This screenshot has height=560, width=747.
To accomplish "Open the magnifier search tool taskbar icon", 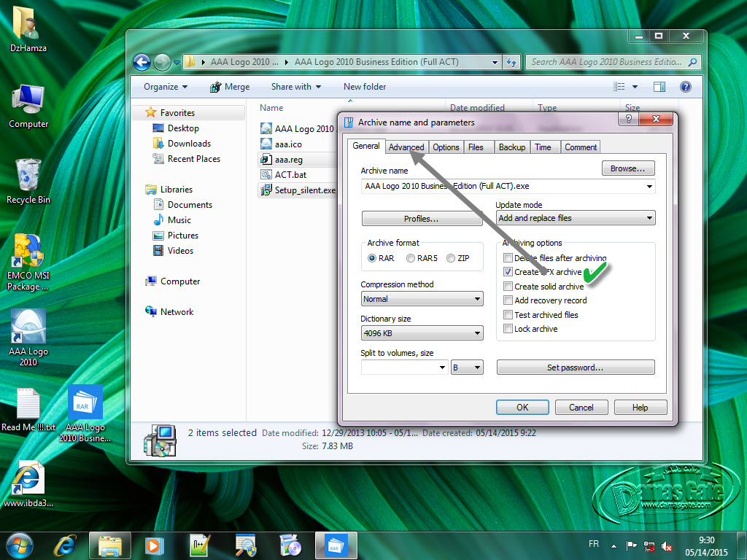I will click(x=246, y=545).
